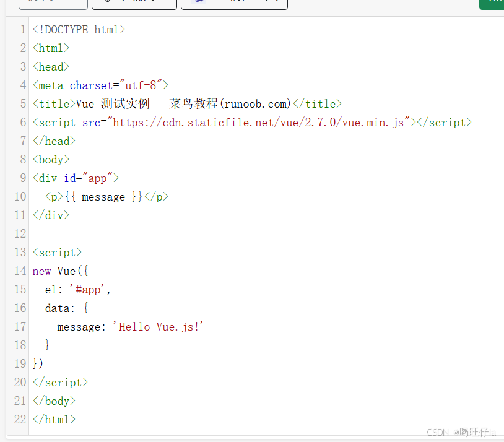
Task: Click the closing '})' on line 19
Action: [38, 364]
